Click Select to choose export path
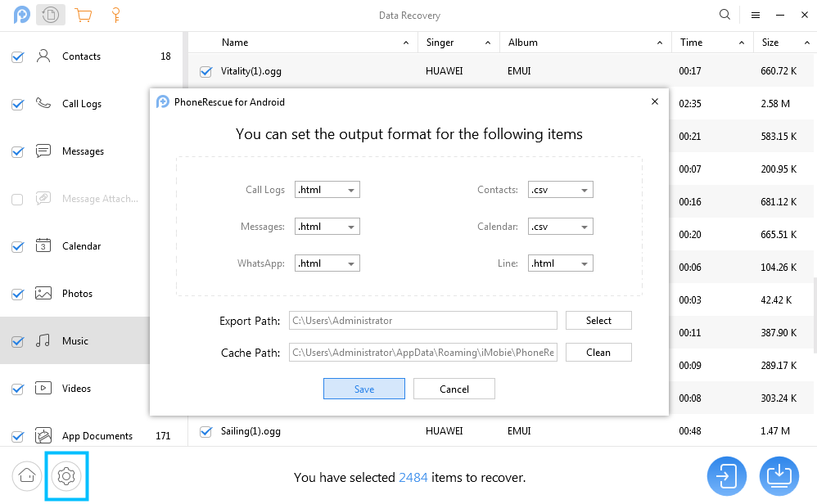817x504 pixels. [598, 320]
